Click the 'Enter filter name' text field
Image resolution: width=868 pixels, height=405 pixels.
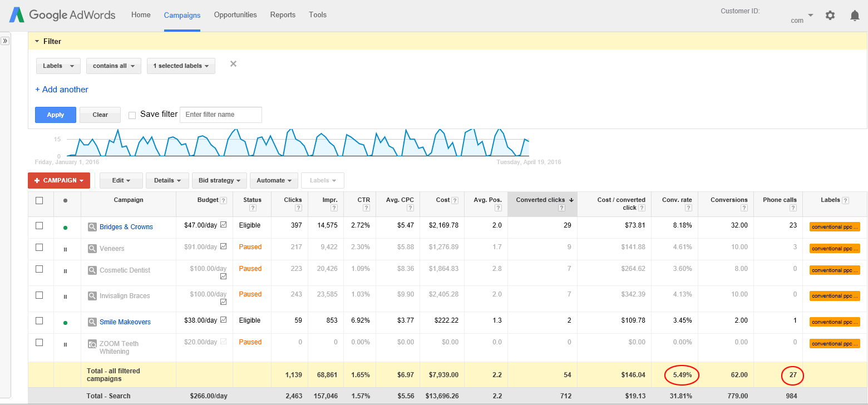click(x=221, y=115)
